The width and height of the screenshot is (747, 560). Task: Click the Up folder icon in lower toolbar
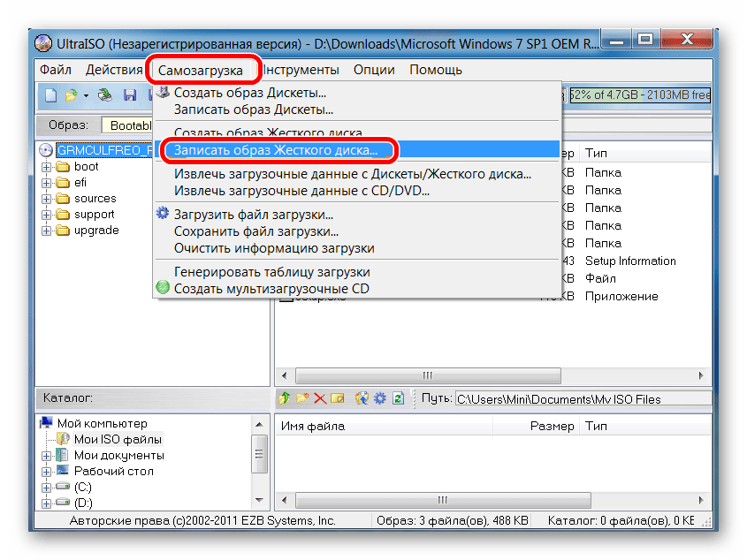pos(285,399)
